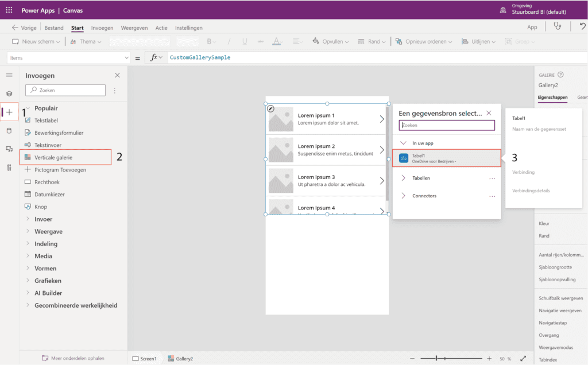Open the Uitlijnen dropdown
The image size is (588, 365).
pos(478,41)
